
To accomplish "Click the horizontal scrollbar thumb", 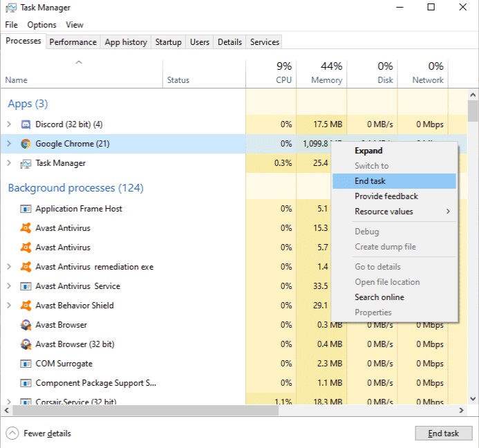I will [x=145, y=411].
